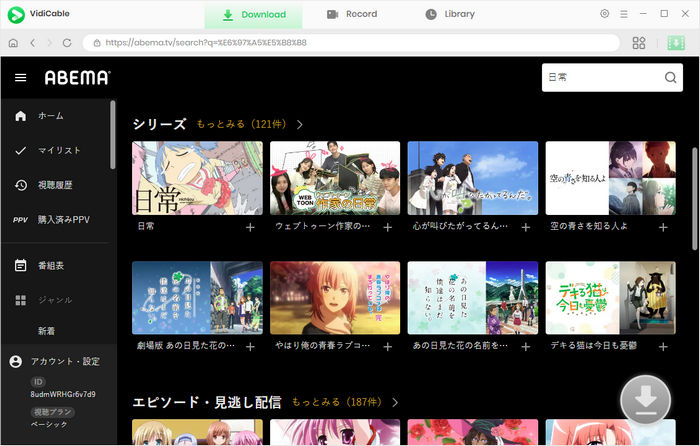
Task: Open 劇場版 あの日見た花の thumbnail
Action: [x=197, y=298]
